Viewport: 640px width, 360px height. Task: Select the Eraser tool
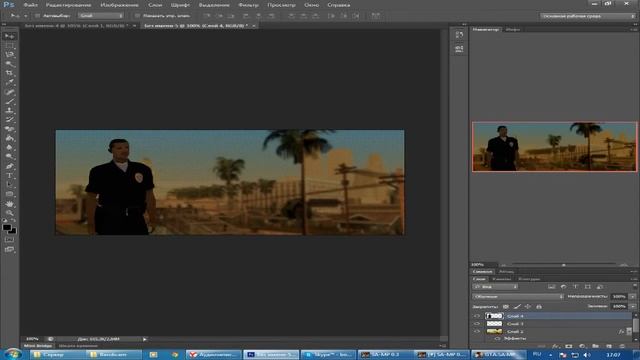tap(9, 129)
